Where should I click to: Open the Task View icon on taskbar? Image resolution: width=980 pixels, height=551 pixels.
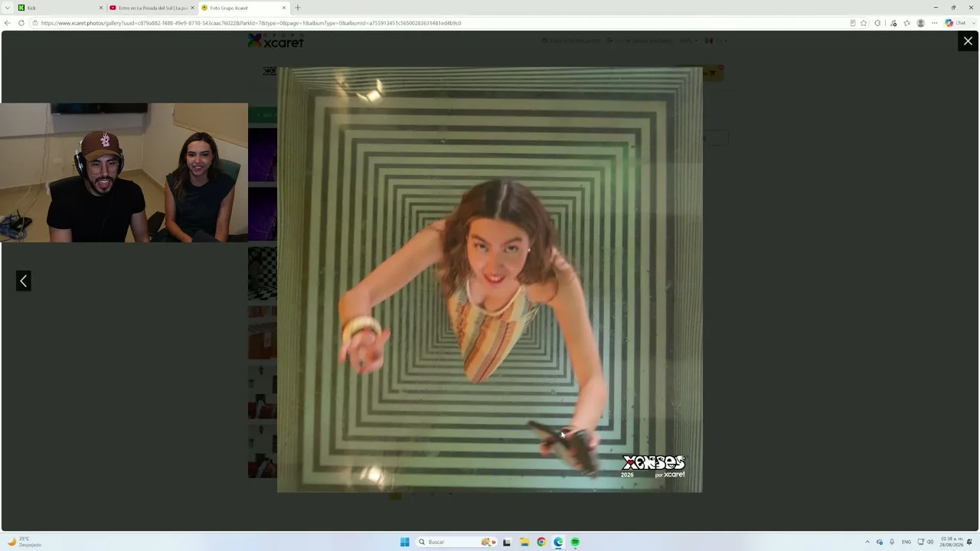pos(507,542)
